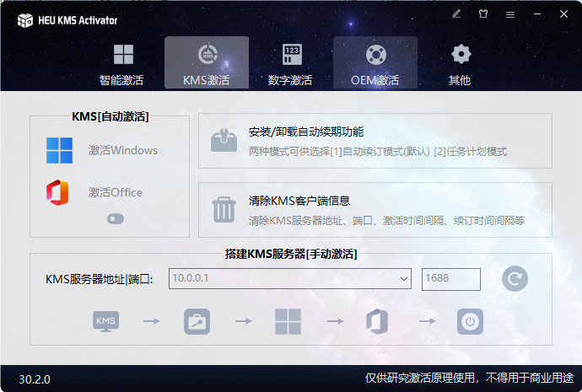
Task: Click the install toolbox icon
Action: click(224, 140)
